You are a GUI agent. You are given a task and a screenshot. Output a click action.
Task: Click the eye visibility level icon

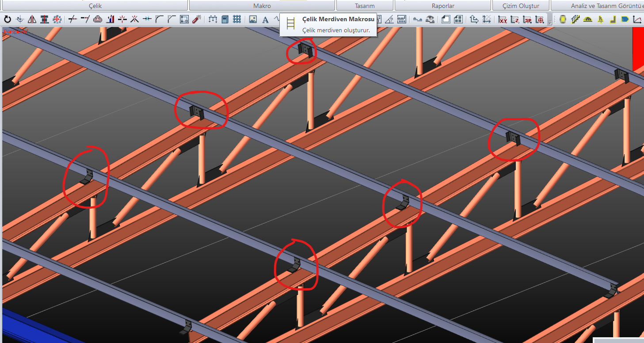click(430, 19)
